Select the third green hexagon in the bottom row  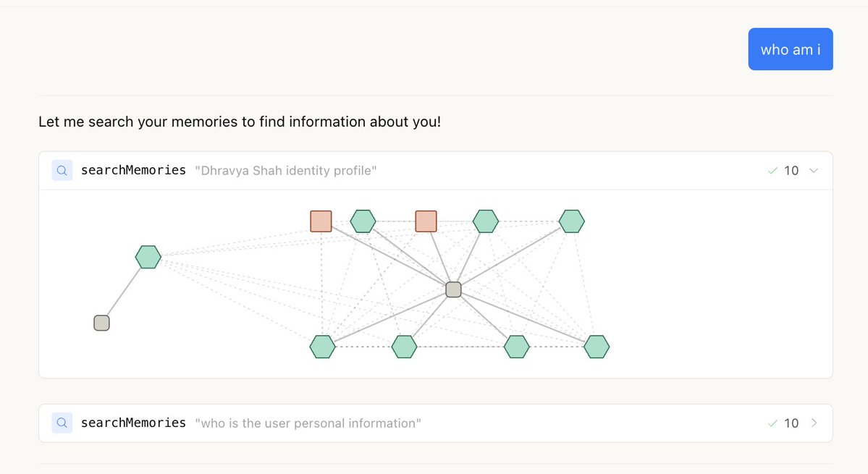(517, 347)
